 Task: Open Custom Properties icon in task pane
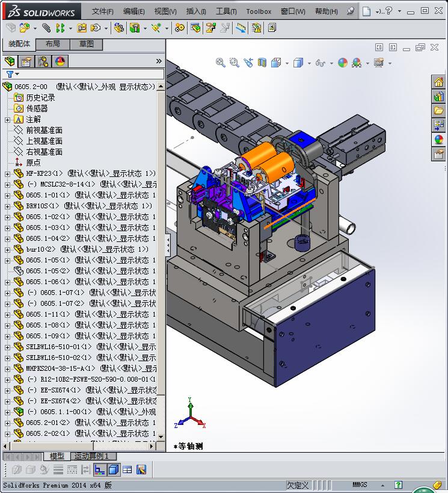pos(438,154)
